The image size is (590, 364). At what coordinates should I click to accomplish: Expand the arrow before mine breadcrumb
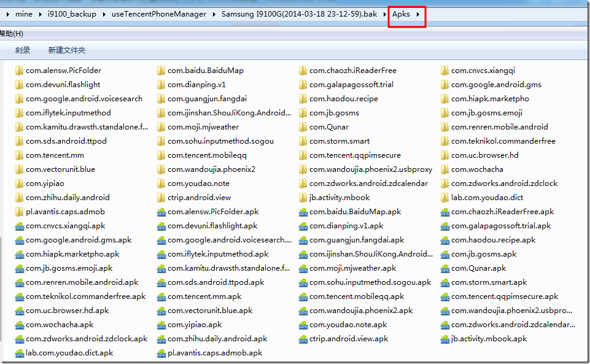click(x=7, y=14)
